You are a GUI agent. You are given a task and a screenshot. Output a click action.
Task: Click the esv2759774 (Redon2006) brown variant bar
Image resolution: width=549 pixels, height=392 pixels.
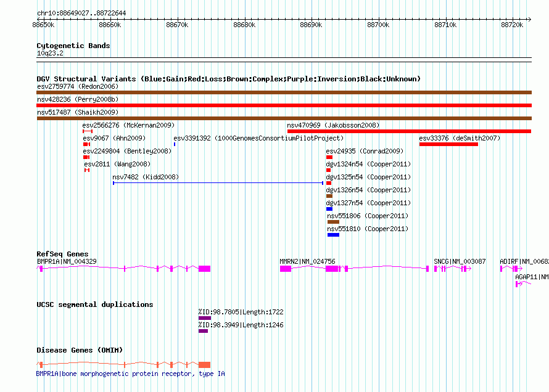coord(284,92)
